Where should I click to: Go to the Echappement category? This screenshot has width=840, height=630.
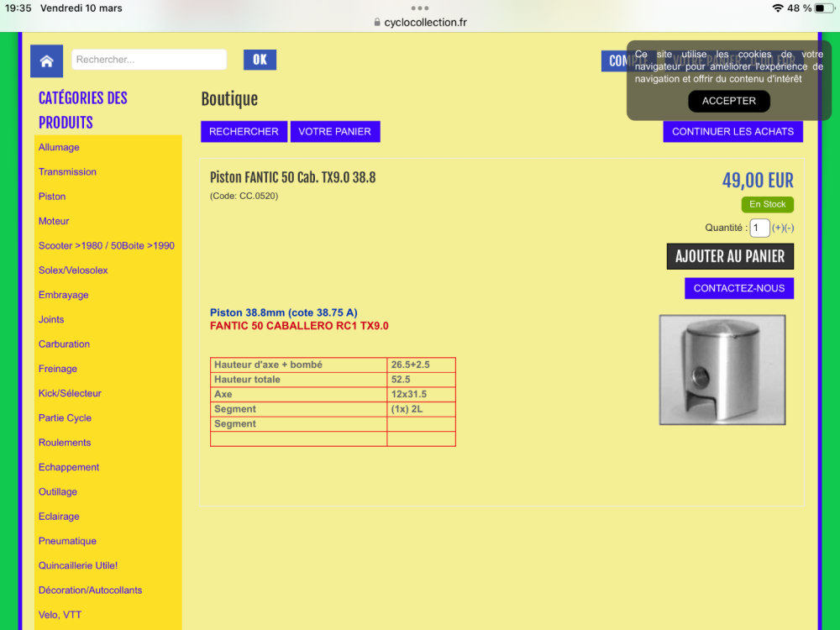pos(69,467)
